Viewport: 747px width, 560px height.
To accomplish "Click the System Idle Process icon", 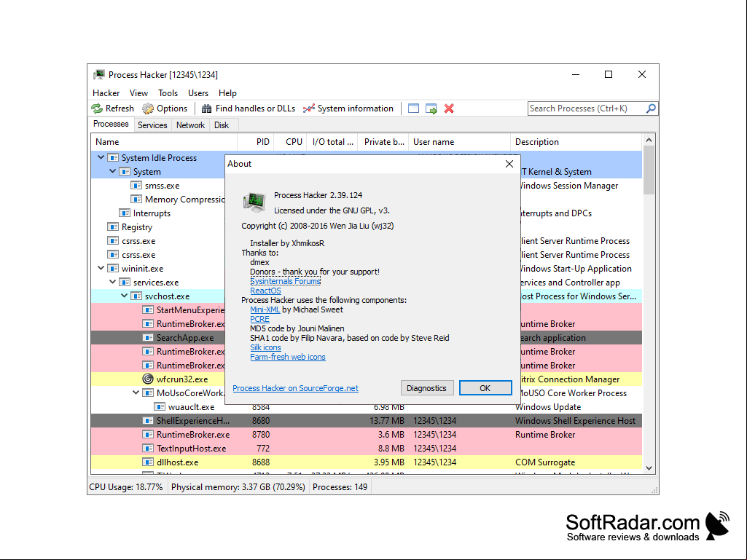I will coord(113,157).
